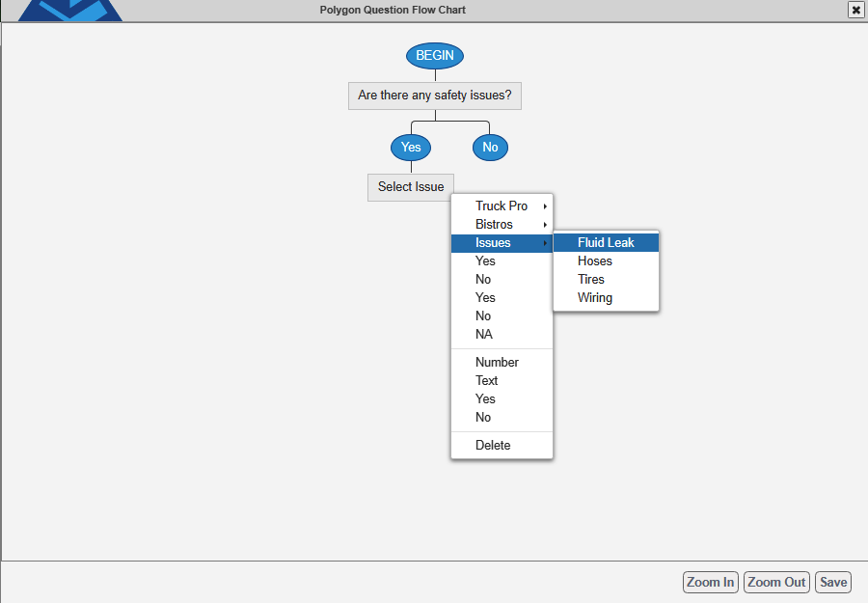Image resolution: width=868 pixels, height=603 pixels.
Task: Select the blue Yes answer node
Action: click(x=411, y=148)
